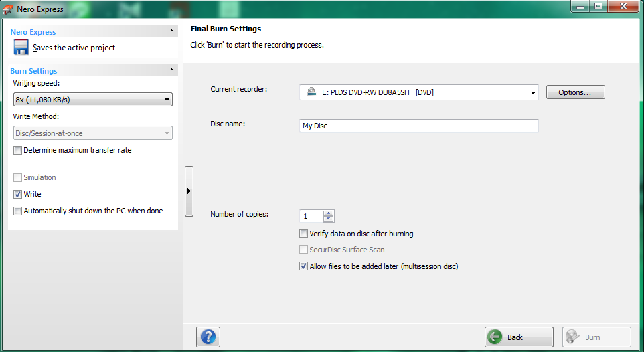644x352 pixels.
Task: Click the floppy disk save project icon
Action: [x=21, y=48]
